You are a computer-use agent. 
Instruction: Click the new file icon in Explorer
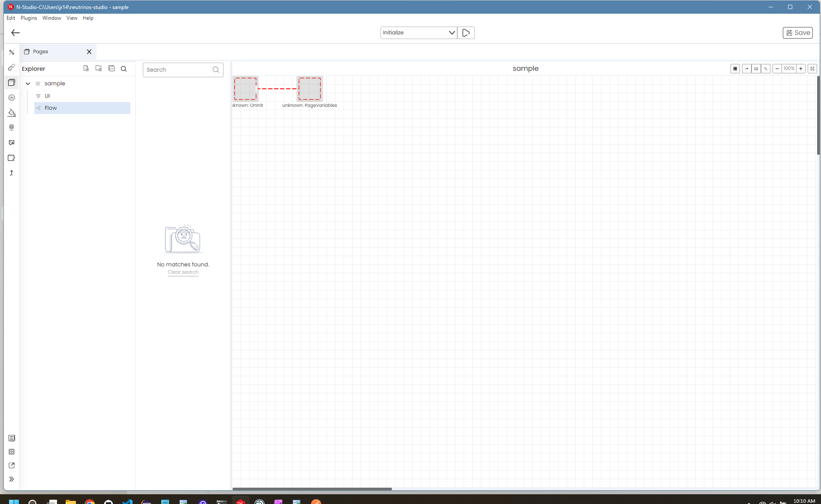pos(86,69)
